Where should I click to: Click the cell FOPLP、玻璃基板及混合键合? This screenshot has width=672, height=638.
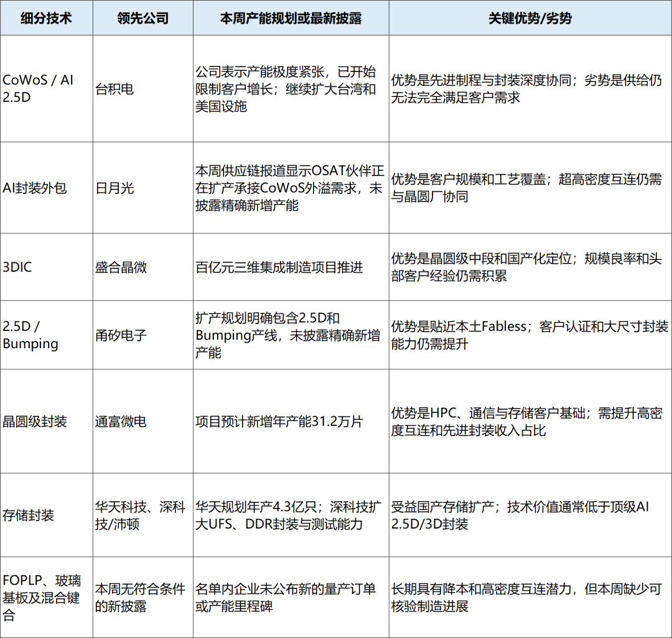46,598
